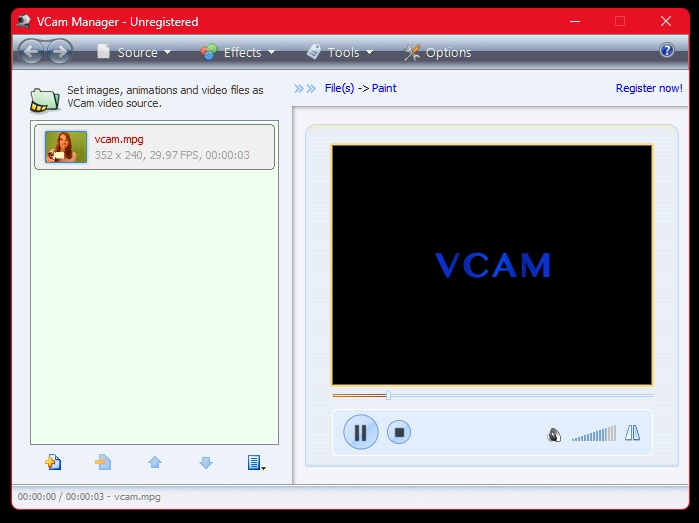Move the selected file down
This screenshot has height=523, width=699.
(x=206, y=462)
